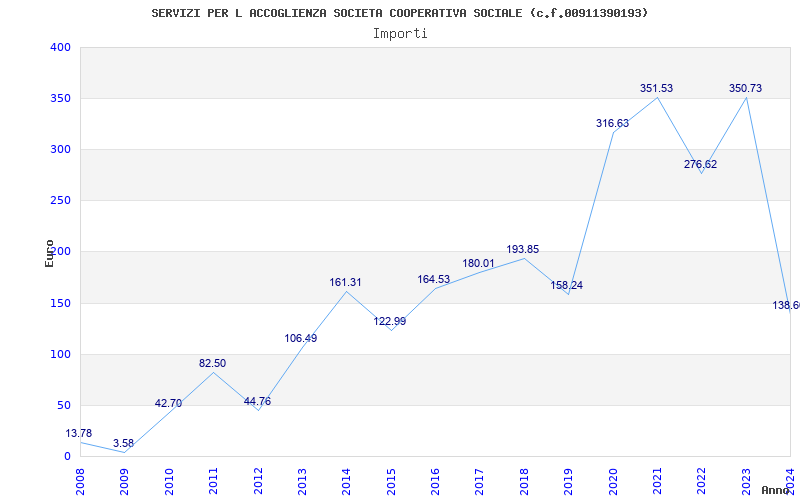Select the 3.58 data label
This screenshot has width=800, height=500.
pos(123,443)
